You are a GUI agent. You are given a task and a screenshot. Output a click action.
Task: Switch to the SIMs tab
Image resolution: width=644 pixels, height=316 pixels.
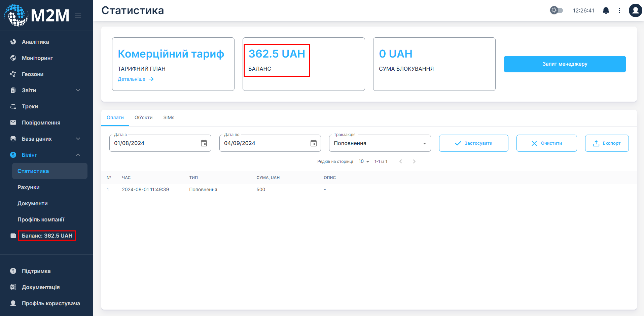coord(169,117)
